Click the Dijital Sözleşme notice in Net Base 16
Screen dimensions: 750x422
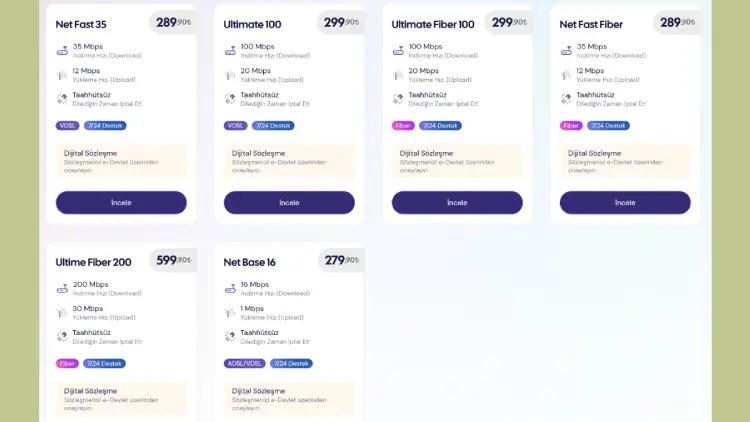point(289,398)
